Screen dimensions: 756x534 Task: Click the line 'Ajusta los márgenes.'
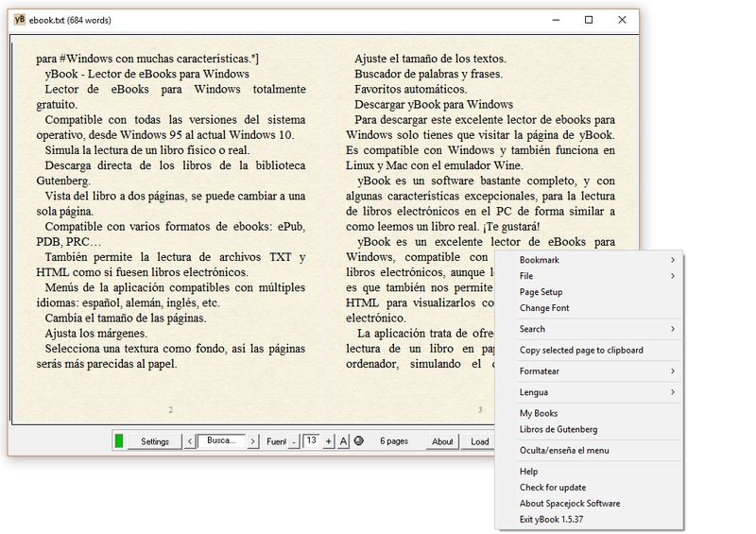pos(96,334)
